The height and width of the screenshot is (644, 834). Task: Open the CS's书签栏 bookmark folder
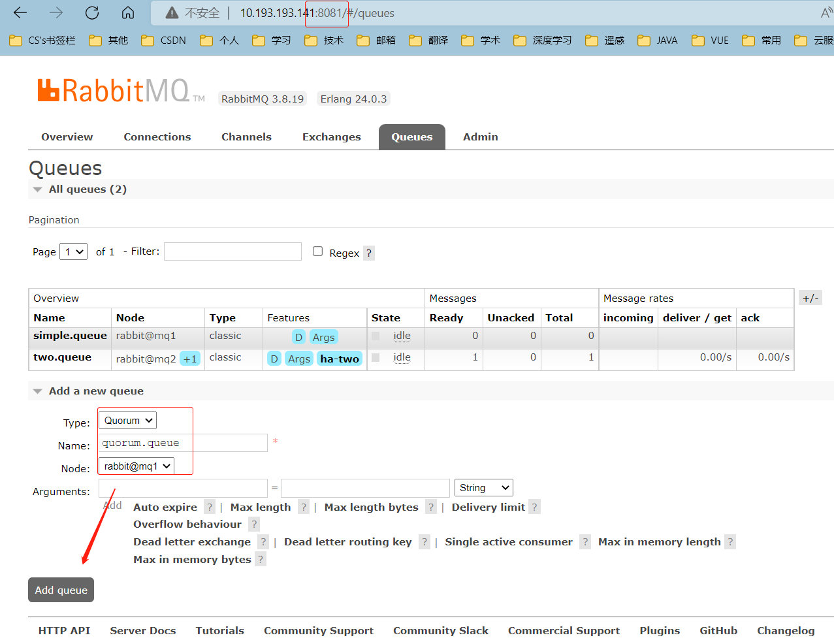point(43,40)
